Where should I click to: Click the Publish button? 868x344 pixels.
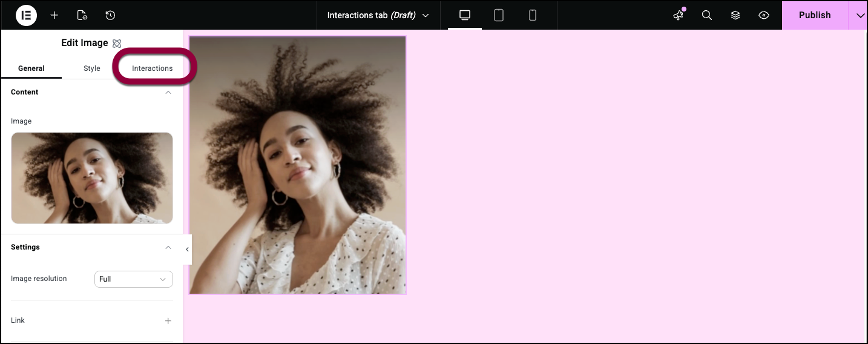(x=814, y=15)
